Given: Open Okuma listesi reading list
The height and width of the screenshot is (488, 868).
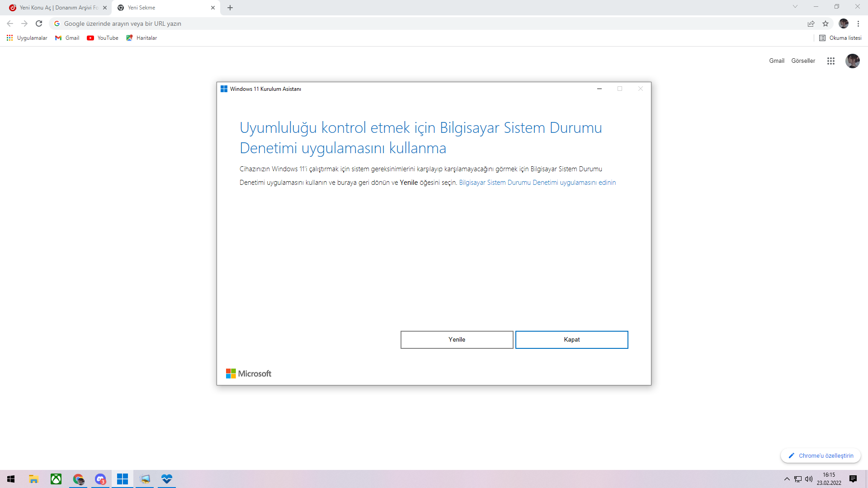Looking at the screenshot, I should (840, 38).
